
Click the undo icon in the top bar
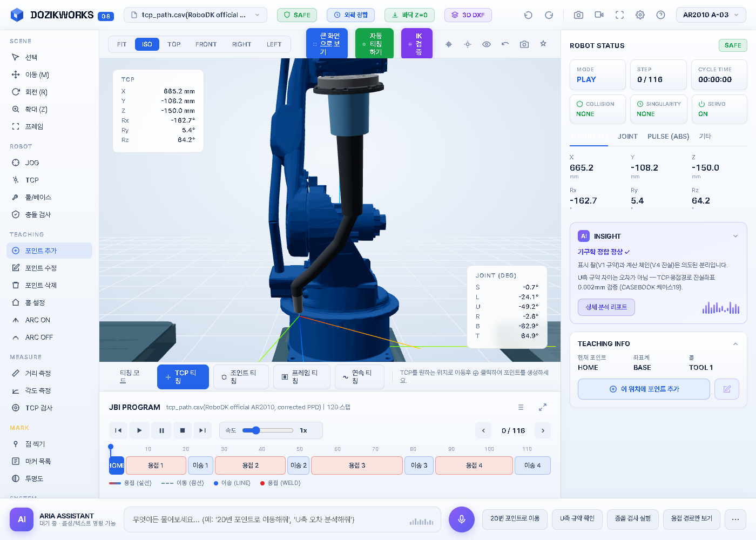pyautogui.click(x=528, y=15)
